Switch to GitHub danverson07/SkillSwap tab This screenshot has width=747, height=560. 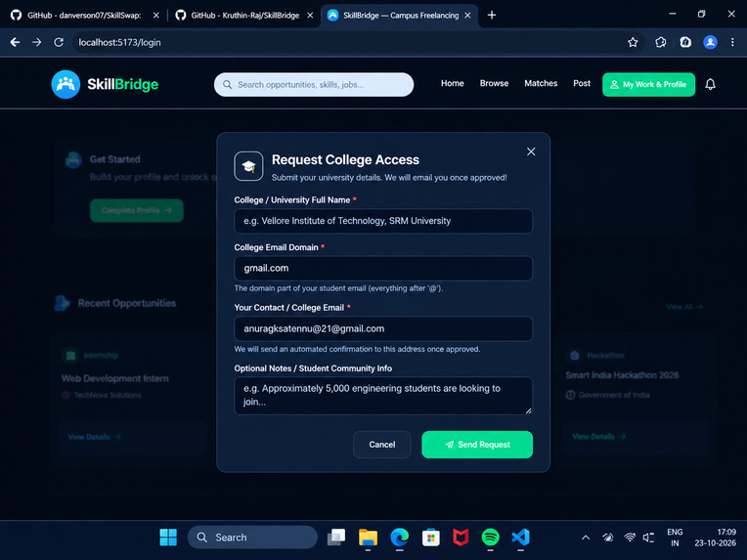pyautogui.click(x=85, y=16)
